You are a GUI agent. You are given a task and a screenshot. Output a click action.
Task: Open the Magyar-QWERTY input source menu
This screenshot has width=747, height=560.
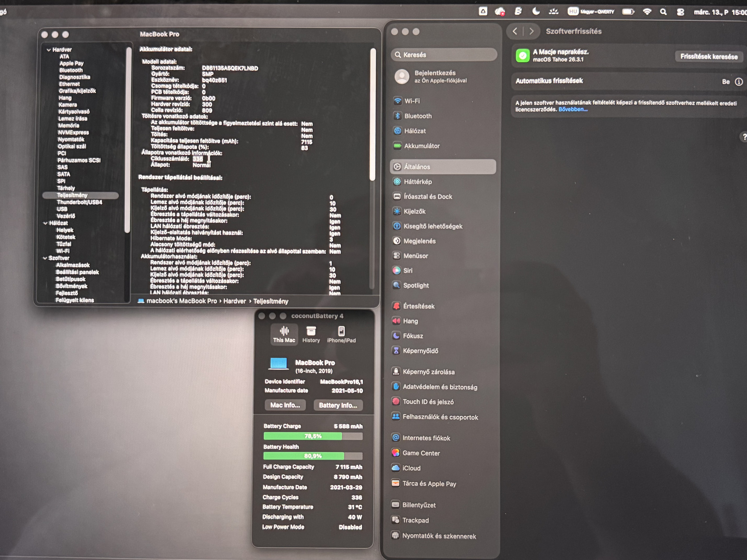(591, 12)
